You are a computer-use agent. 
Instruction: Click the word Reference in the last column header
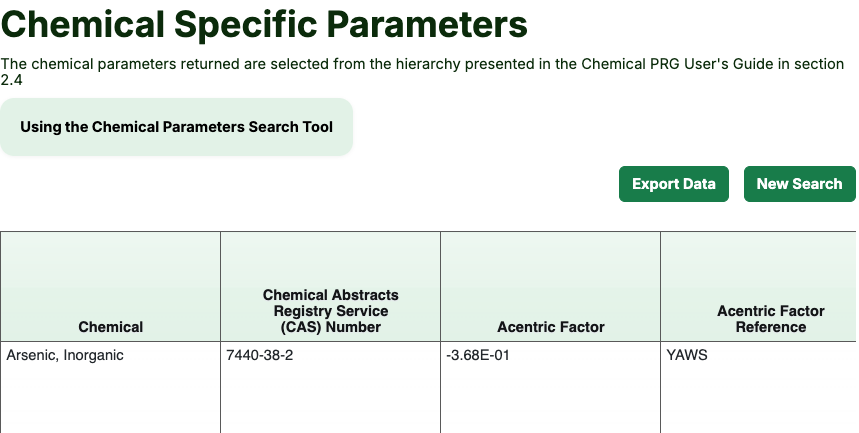coord(770,327)
